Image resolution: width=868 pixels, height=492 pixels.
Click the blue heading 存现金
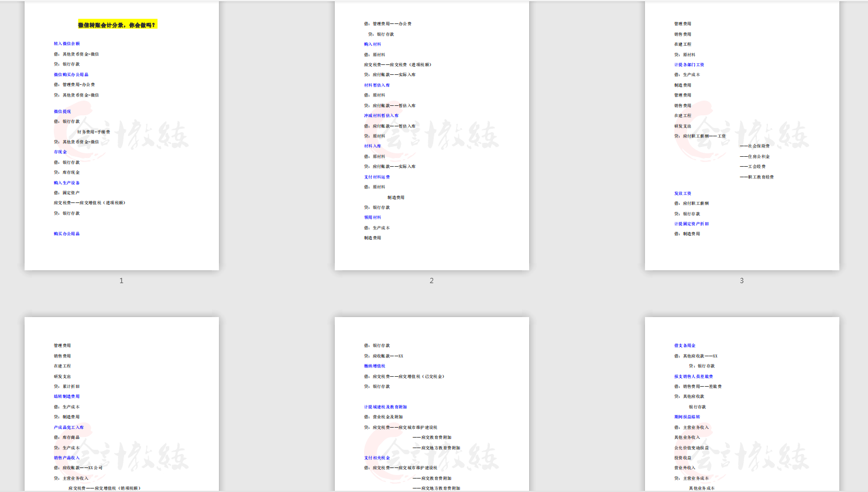[x=60, y=152]
